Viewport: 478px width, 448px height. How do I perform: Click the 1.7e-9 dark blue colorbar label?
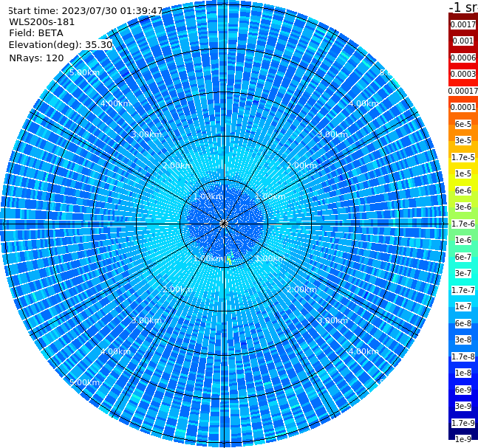point(463,423)
